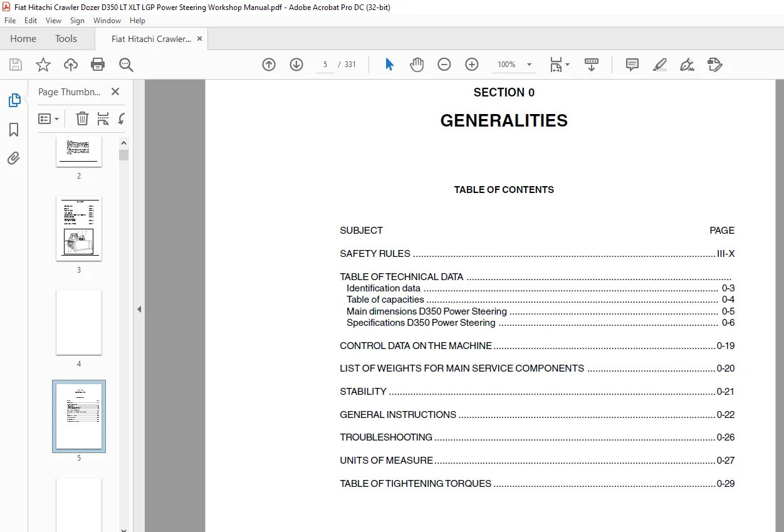Select the Highlight text pen tool
This screenshot has height=532, width=784.
659,65
